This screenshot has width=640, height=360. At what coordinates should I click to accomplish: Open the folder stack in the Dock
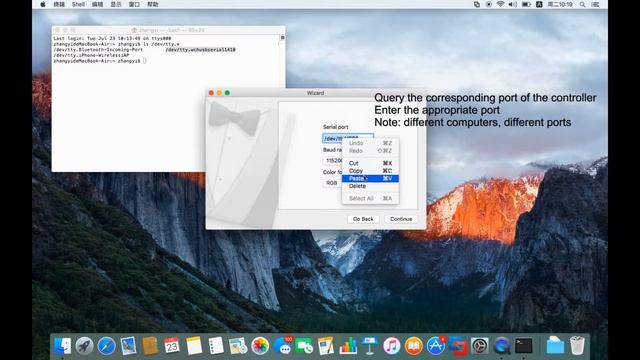point(555,346)
